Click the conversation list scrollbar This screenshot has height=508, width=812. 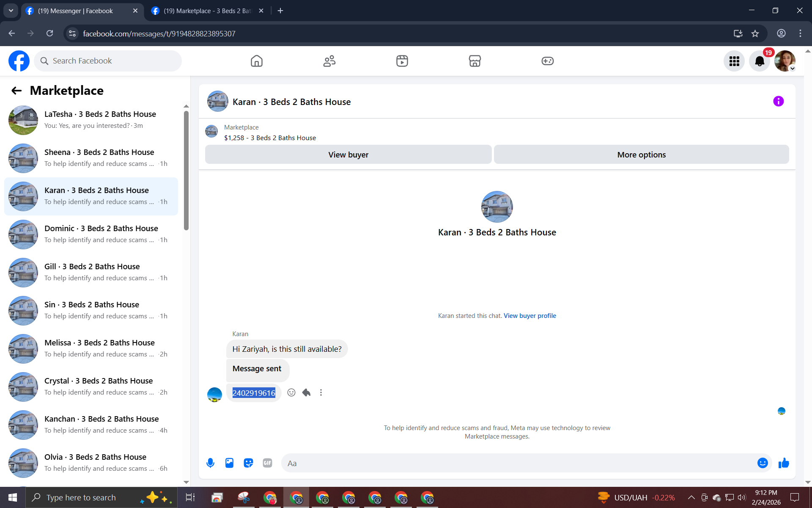(186, 169)
